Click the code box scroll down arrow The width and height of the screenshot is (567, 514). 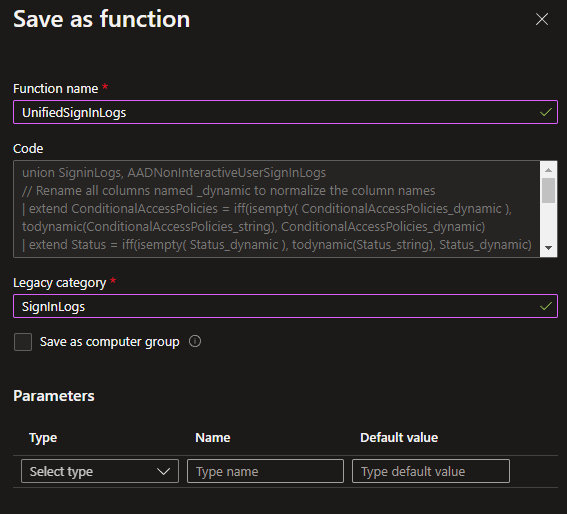click(x=548, y=248)
